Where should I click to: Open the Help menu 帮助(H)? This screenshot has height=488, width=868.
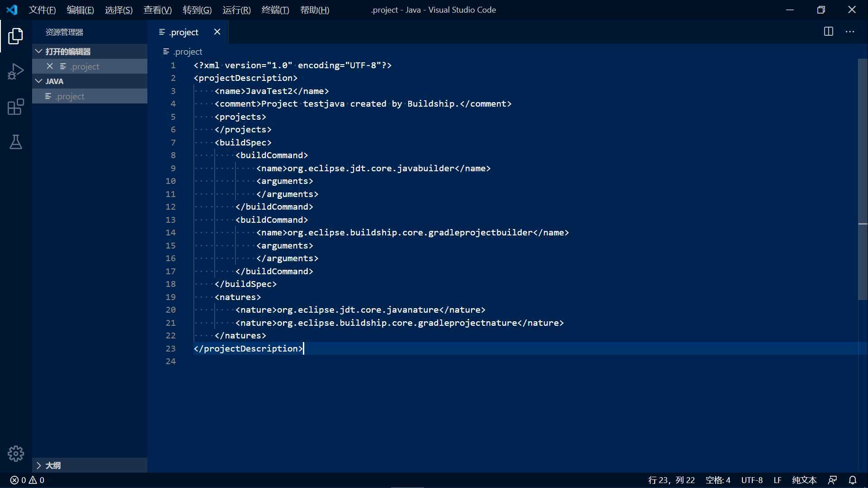pos(315,10)
